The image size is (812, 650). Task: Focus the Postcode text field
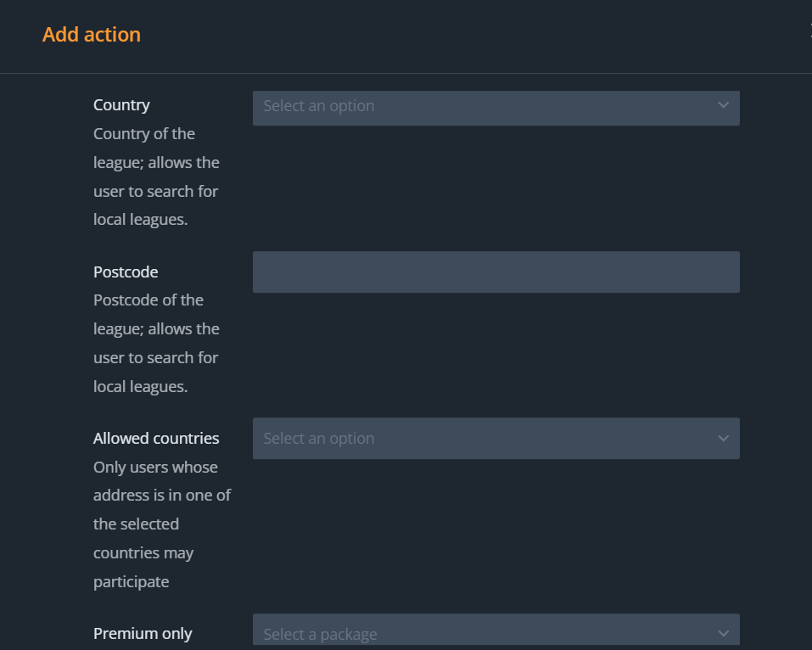click(x=496, y=272)
